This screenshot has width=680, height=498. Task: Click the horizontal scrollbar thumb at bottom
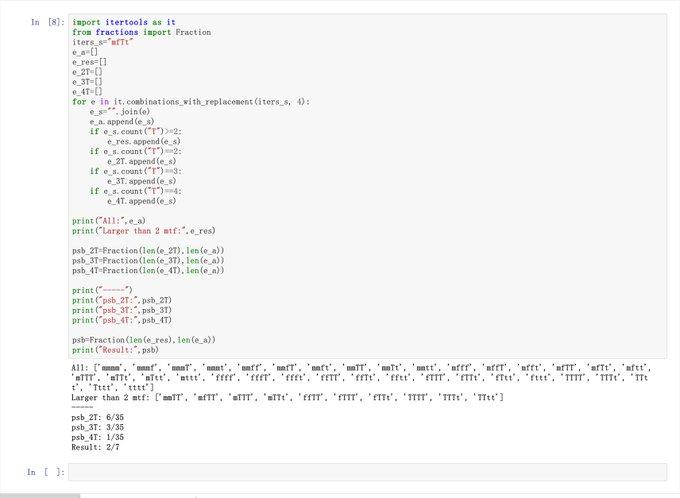[40, 495]
